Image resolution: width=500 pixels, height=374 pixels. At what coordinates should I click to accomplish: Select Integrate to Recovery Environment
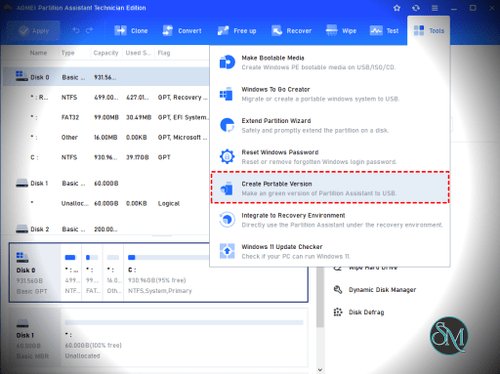point(330,220)
